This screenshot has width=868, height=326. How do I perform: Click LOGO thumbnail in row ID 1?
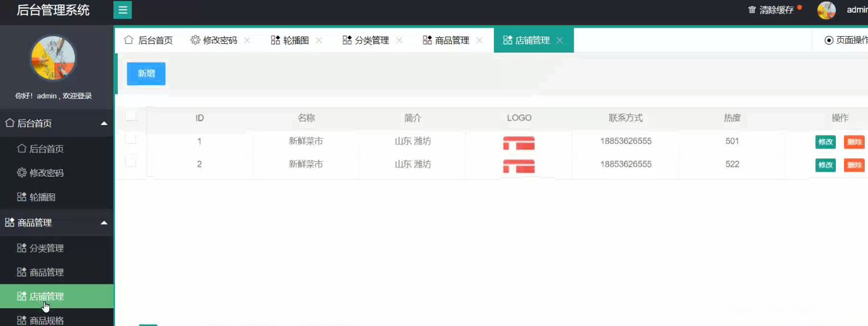click(519, 143)
